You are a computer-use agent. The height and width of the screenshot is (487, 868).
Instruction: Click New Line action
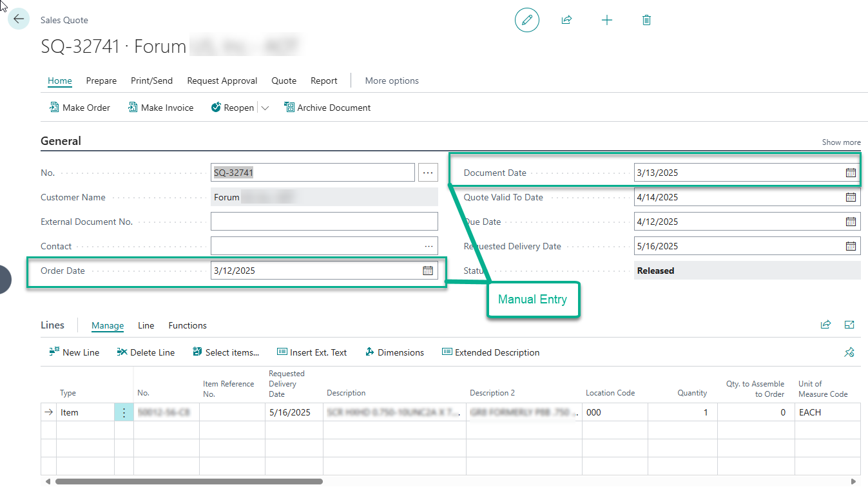coord(74,352)
